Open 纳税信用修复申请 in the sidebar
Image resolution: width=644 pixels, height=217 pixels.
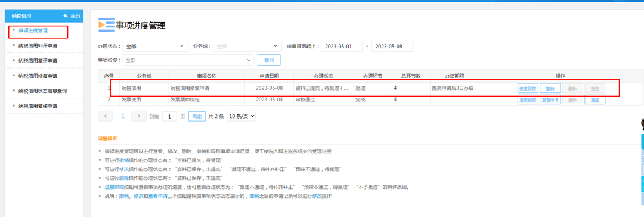(38, 76)
